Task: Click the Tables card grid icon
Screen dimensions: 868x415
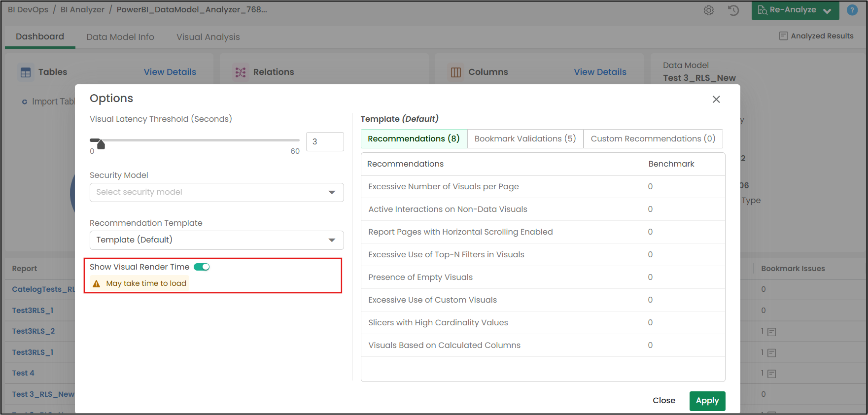Action: pos(26,72)
